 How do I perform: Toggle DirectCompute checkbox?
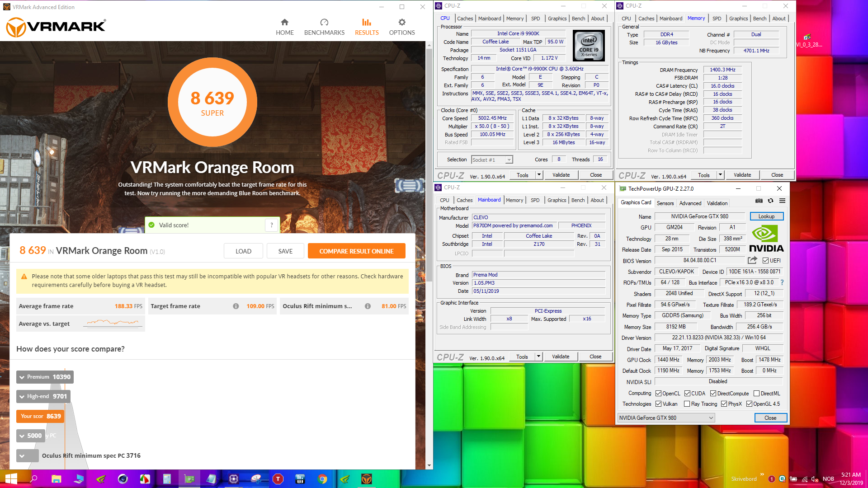(x=713, y=394)
